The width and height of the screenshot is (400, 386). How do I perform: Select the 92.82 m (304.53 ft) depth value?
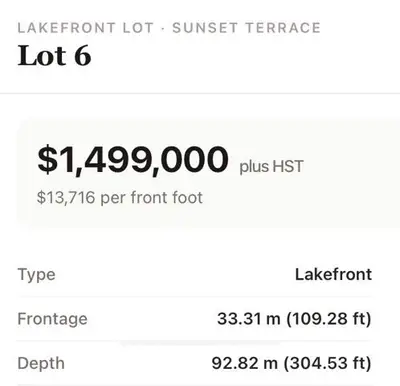(x=291, y=363)
